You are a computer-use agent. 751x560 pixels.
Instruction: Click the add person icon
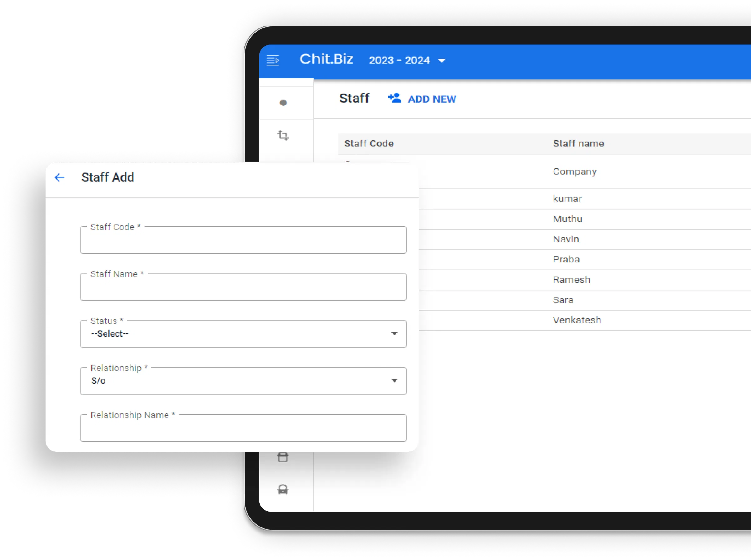[395, 98]
